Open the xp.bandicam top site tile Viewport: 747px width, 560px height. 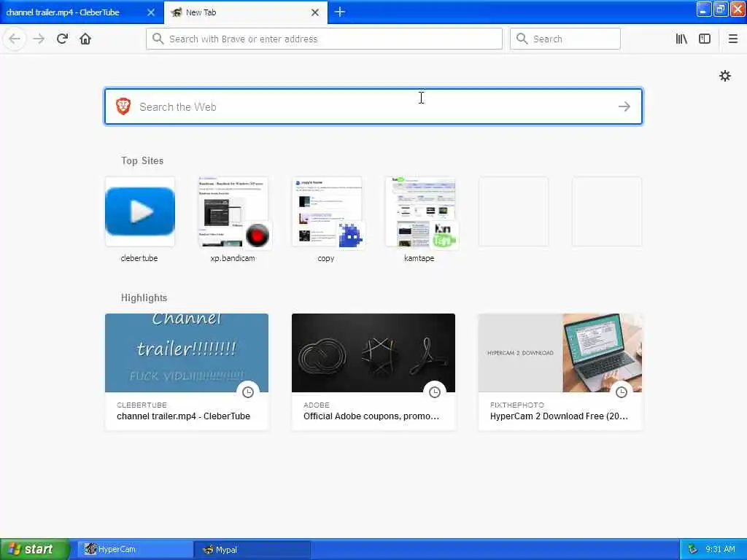coord(233,211)
